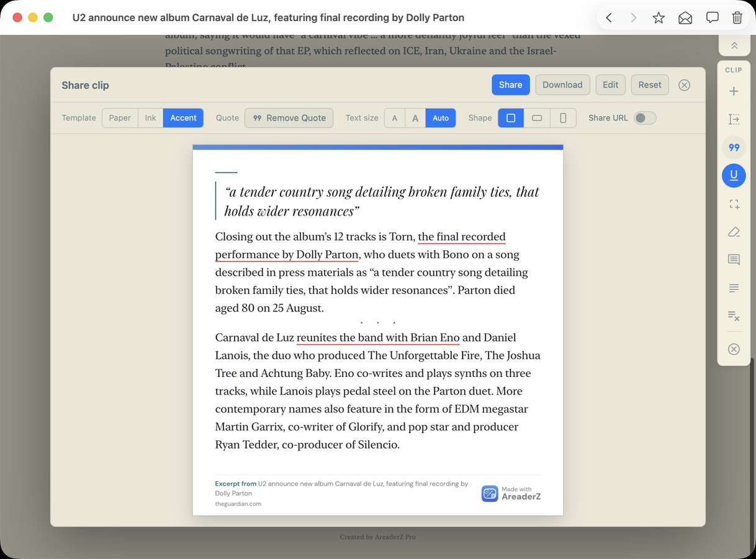The image size is (756, 559).
Task: Click the Edit button
Action: 611,85
